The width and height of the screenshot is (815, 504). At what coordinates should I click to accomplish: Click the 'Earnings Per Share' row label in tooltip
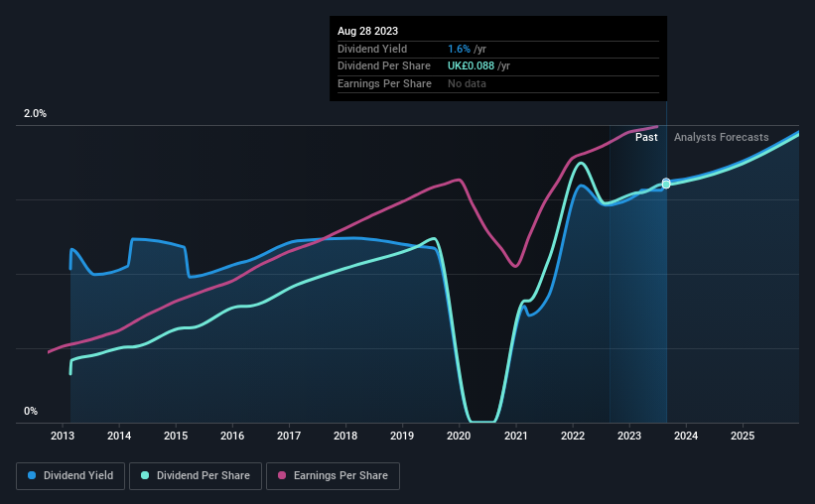(384, 83)
